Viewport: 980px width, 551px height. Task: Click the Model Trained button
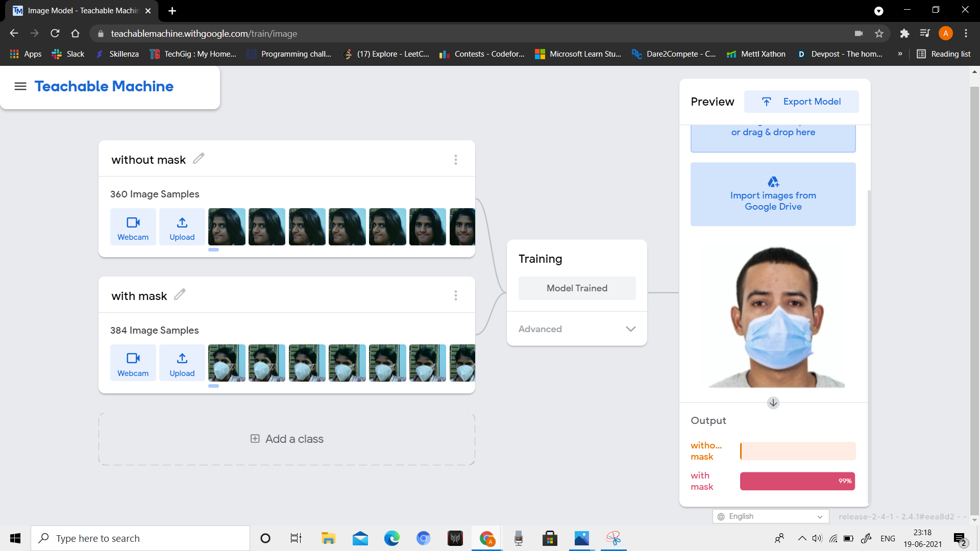coord(577,288)
